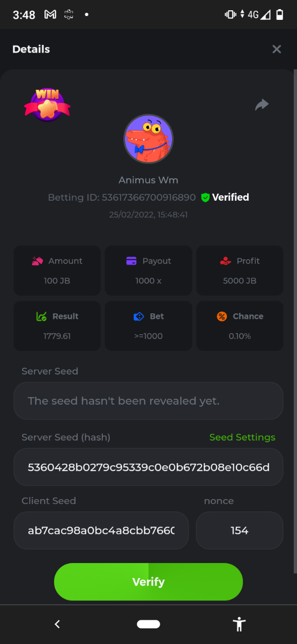Tap the purple Payout card icon
This screenshot has width=297, height=644.
click(x=131, y=261)
